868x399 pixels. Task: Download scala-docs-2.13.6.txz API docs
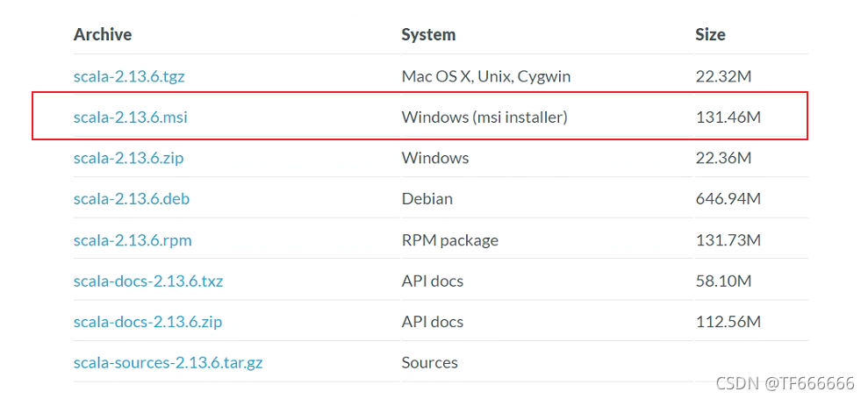tap(147, 281)
